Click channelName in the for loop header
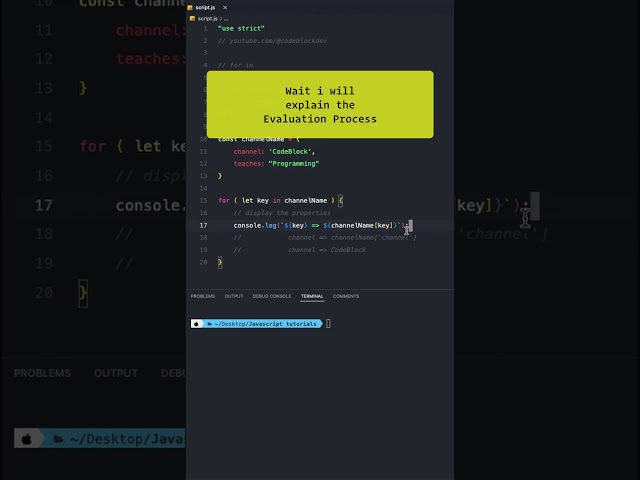Screen dimensions: 640x480 306,200
